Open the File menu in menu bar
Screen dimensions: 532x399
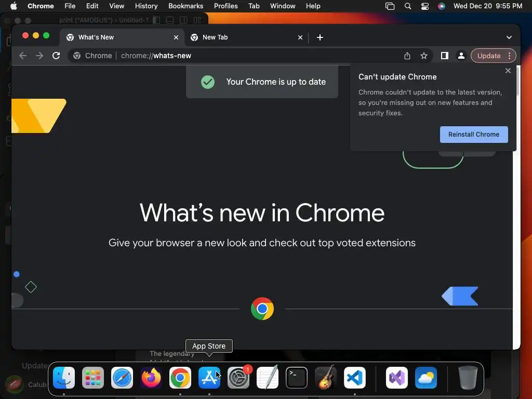(x=70, y=6)
